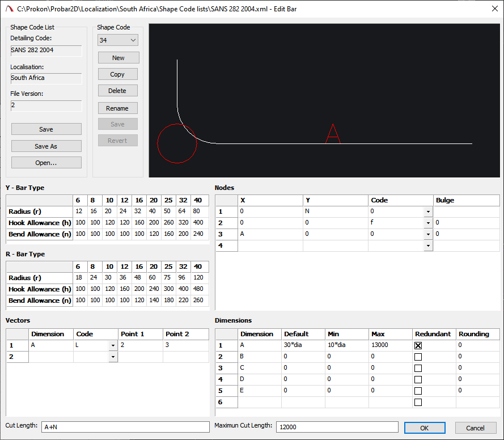The width and height of the screenshot is (504, 440).
Task: Close the Edit Bar dialog window
Action: click(x=490, y=9)
